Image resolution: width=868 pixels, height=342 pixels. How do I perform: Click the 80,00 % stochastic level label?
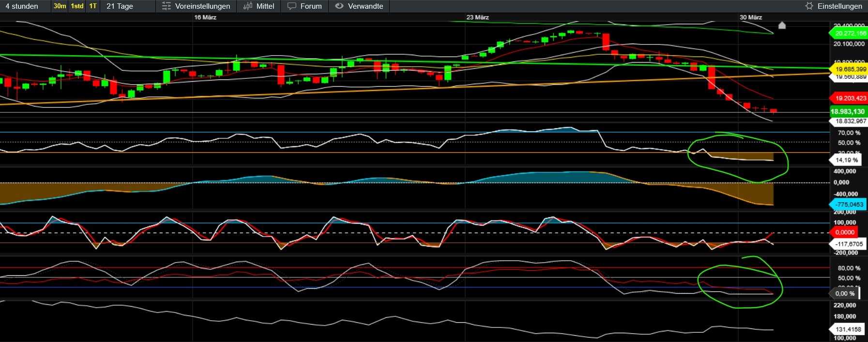(849, 268)
